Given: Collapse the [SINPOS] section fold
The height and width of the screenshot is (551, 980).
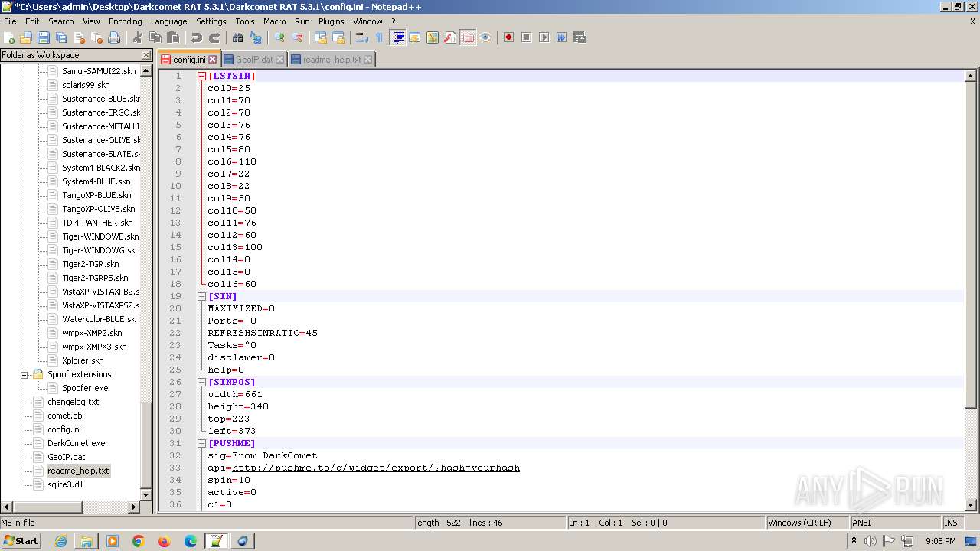Looking at the screenshot, I should 201,382.
